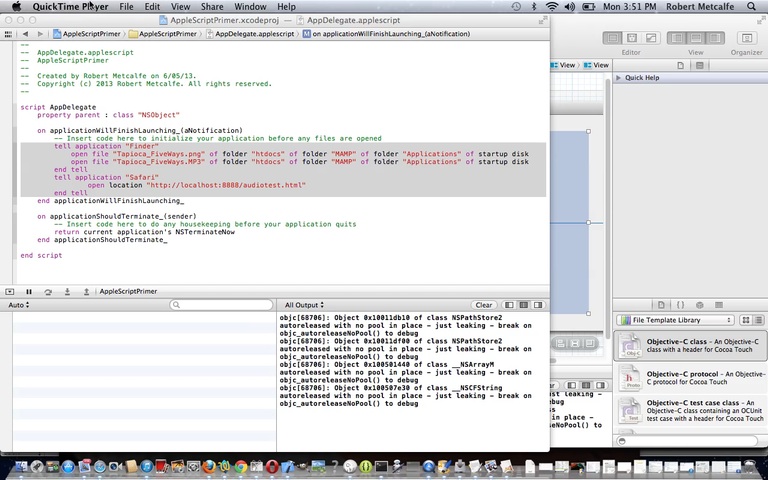Click the "property parent" code line

pos(108,115)
